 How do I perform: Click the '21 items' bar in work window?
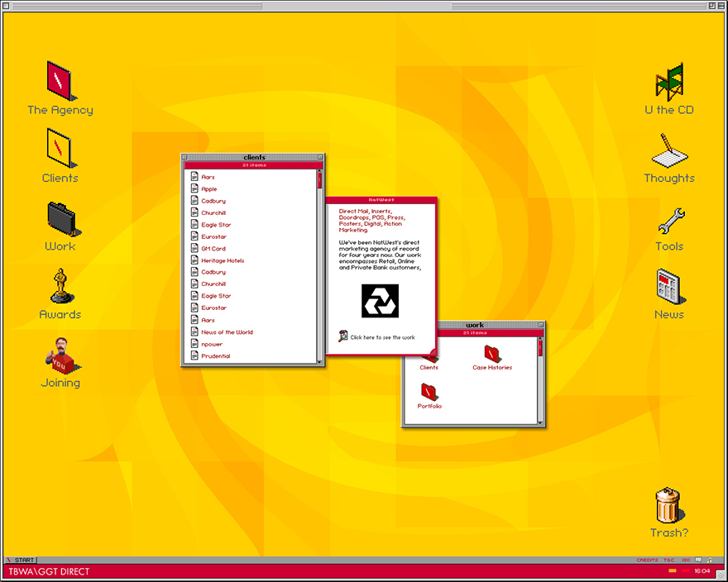[x=491, y=333]
